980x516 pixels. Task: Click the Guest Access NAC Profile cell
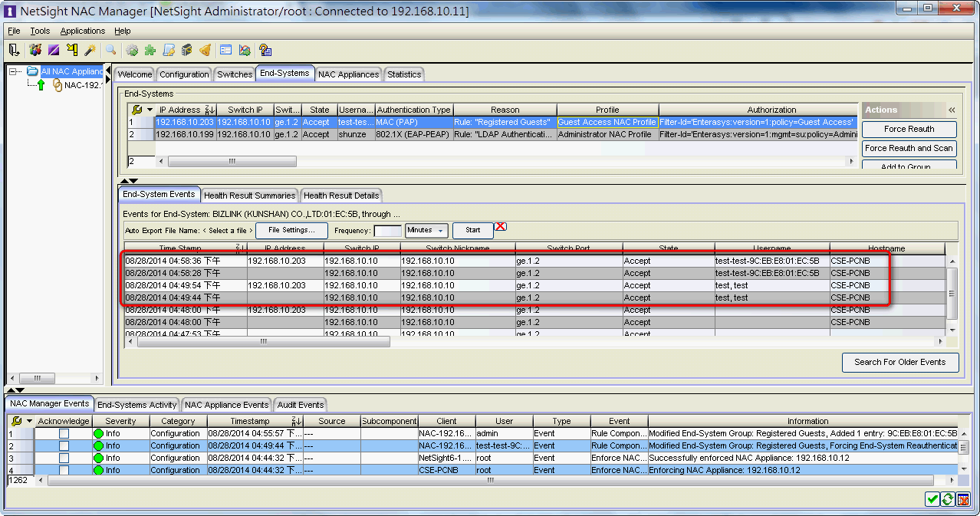pos(607,122)
